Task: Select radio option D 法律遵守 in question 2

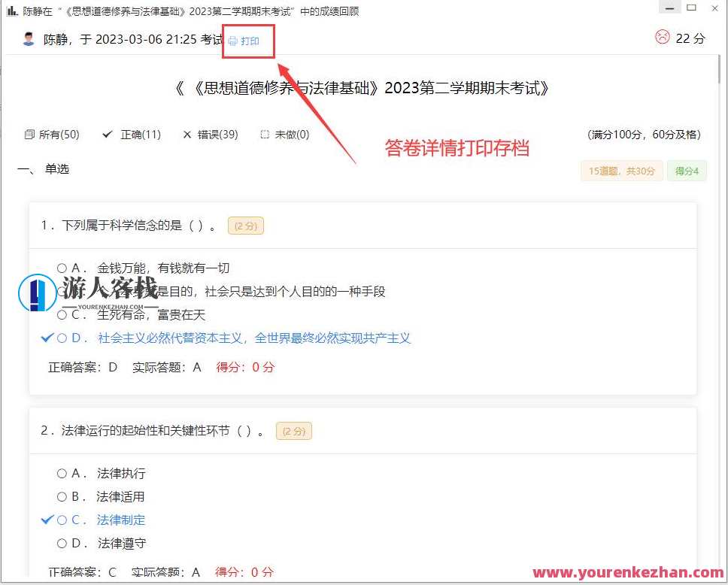Action: click(62, 543)
